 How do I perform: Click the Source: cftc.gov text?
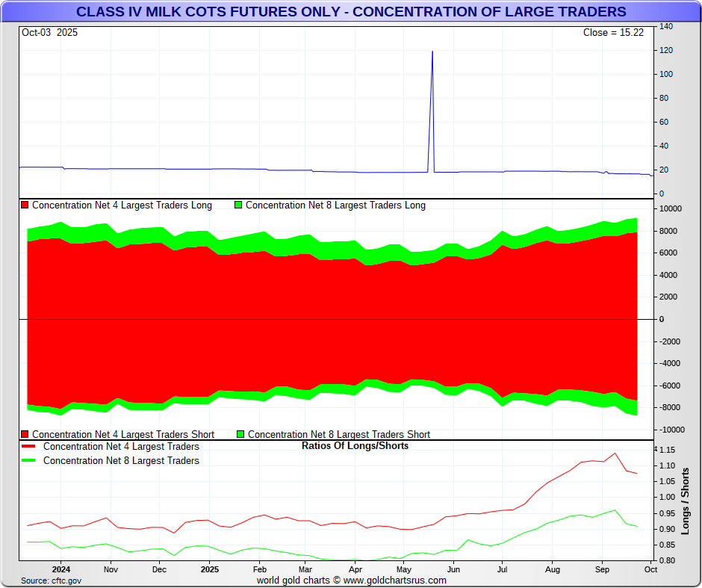pyautogui.click(x=51, y=581)
